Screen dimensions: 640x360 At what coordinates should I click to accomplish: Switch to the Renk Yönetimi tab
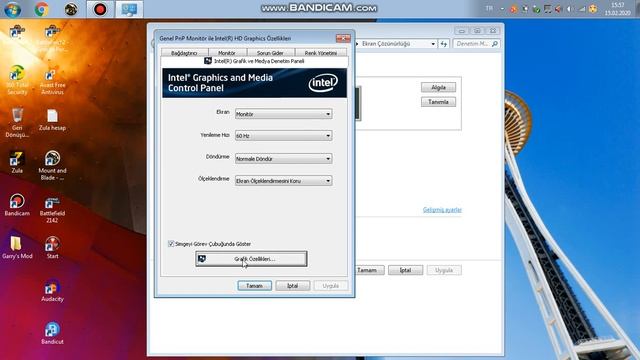(x=321, y=53)
